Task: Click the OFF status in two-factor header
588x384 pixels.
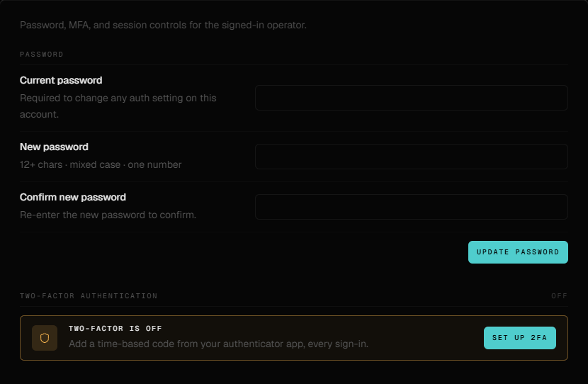Action: (559, 296)
